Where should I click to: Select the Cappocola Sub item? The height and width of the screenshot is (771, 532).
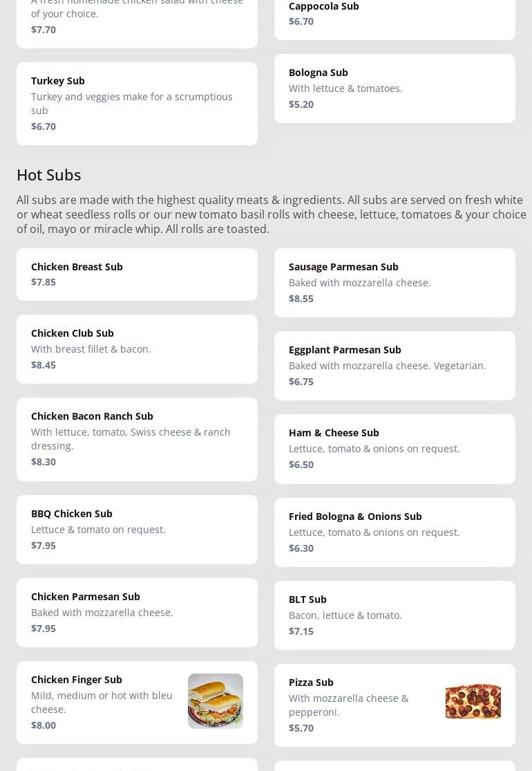[x=323, y=7]
